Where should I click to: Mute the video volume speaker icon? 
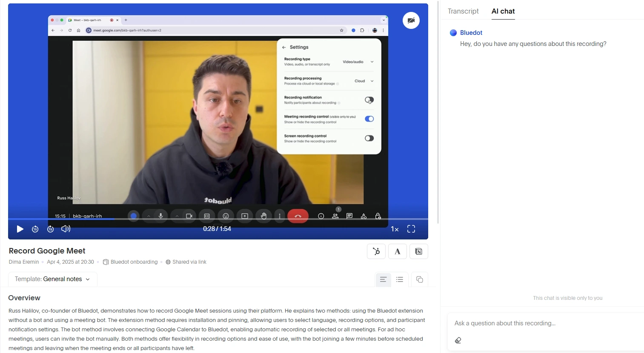pyautogui.click(x=66, y=229)
